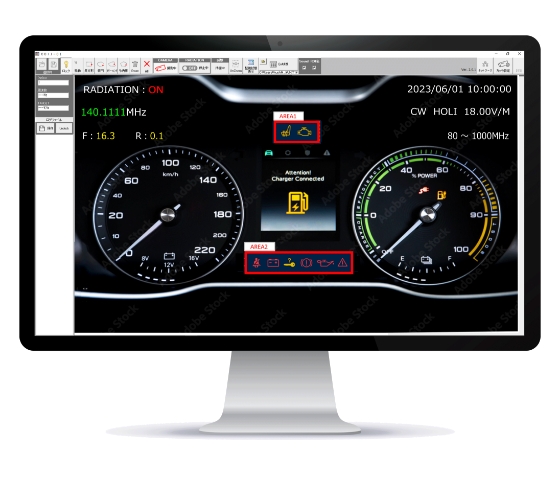This screenshot has height=480, width=560.
Task: Tick the second checkbox in dark toolbar group
Action: point(314,68)
